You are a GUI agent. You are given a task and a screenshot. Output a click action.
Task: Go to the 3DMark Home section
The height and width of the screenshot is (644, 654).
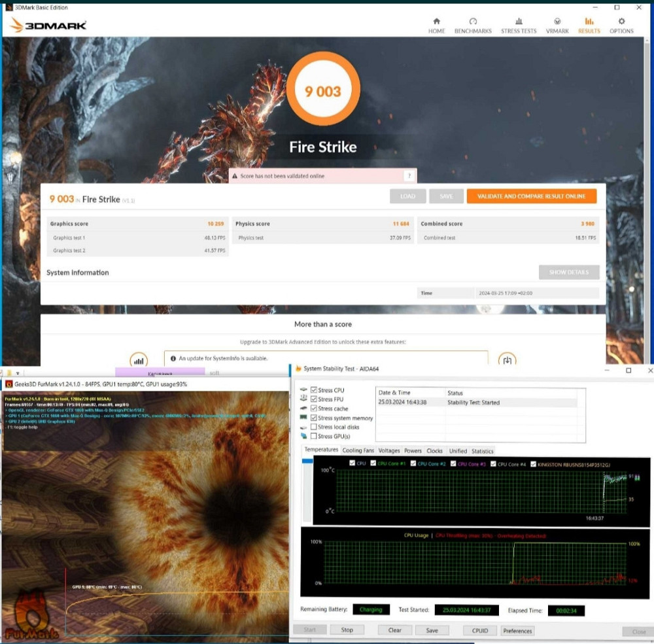(436, 26)
